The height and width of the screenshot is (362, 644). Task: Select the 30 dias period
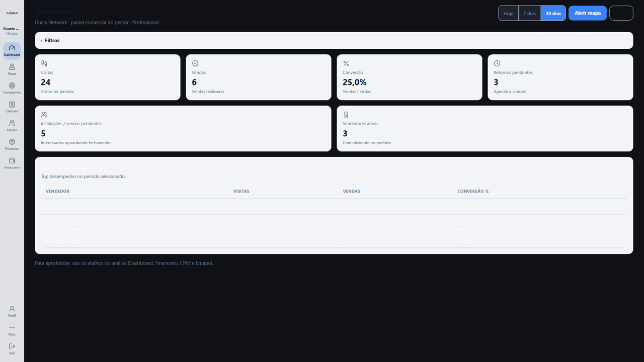pos(553,13)
